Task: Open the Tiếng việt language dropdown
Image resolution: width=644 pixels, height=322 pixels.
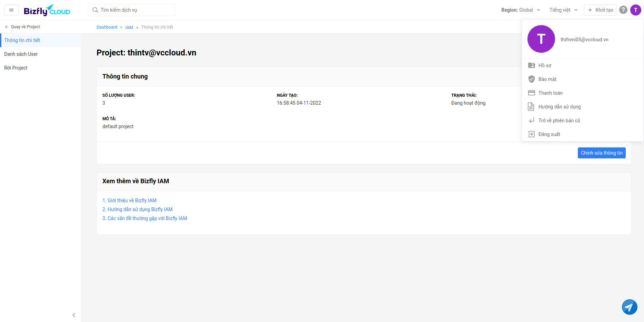Action: pos(563,10)
